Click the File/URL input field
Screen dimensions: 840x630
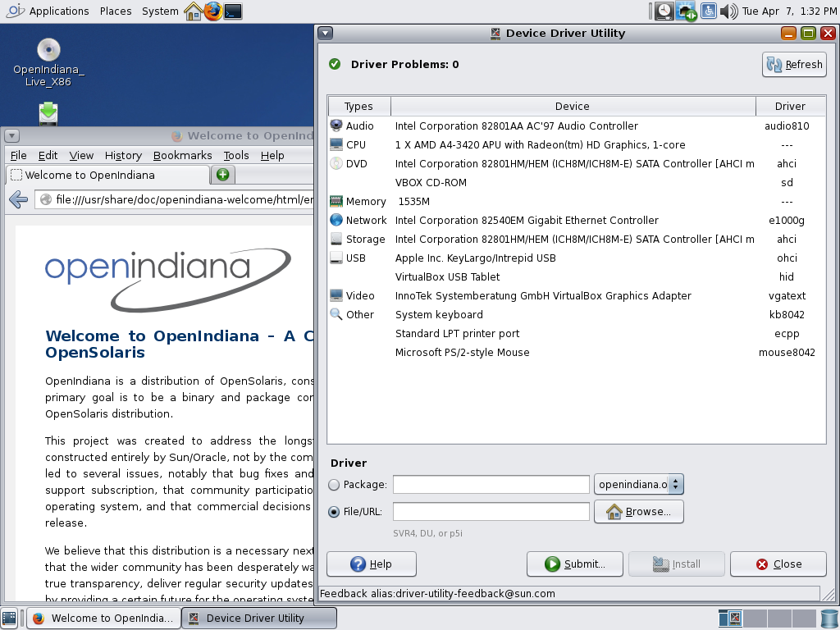pyautogui.click(x=491, y=512)
